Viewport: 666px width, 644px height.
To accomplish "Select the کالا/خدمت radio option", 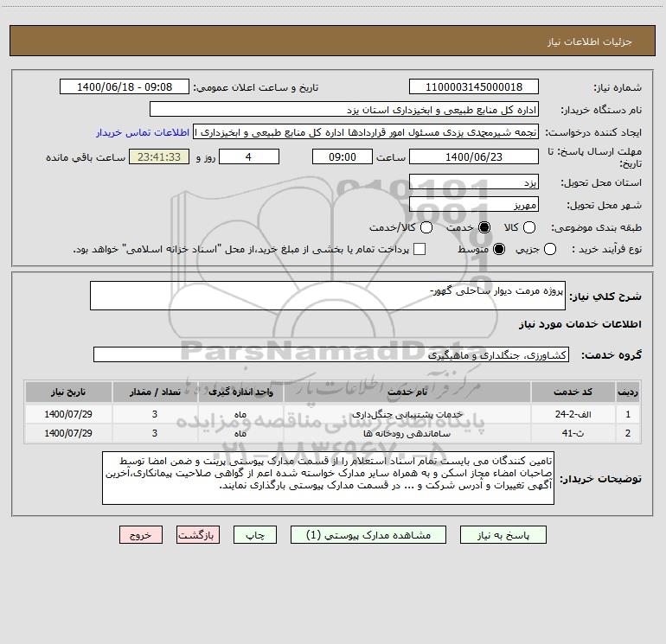I will pos(426,227).
